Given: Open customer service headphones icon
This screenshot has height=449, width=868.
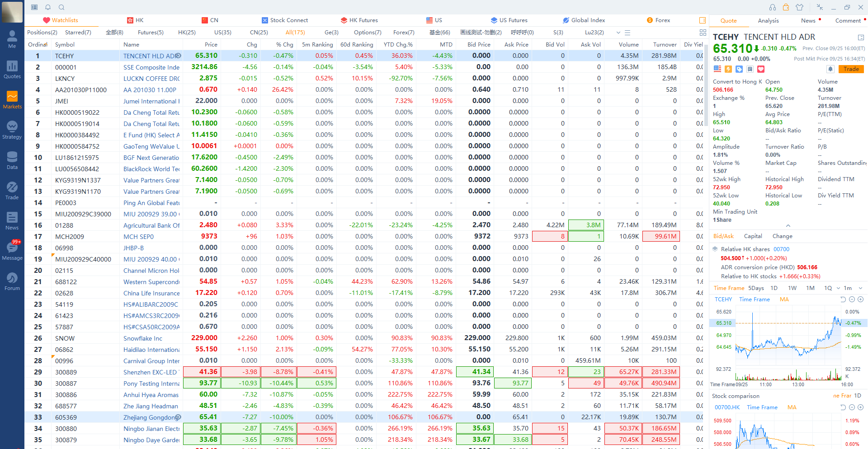Looking at the screenshot, I should pyautogui.click(x=773, y=7).
